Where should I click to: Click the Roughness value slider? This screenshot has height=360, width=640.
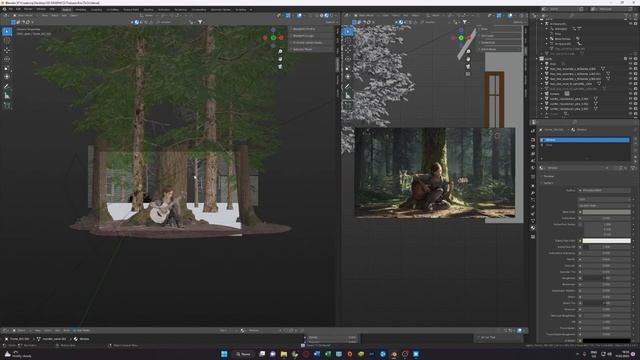coord(606,278)
